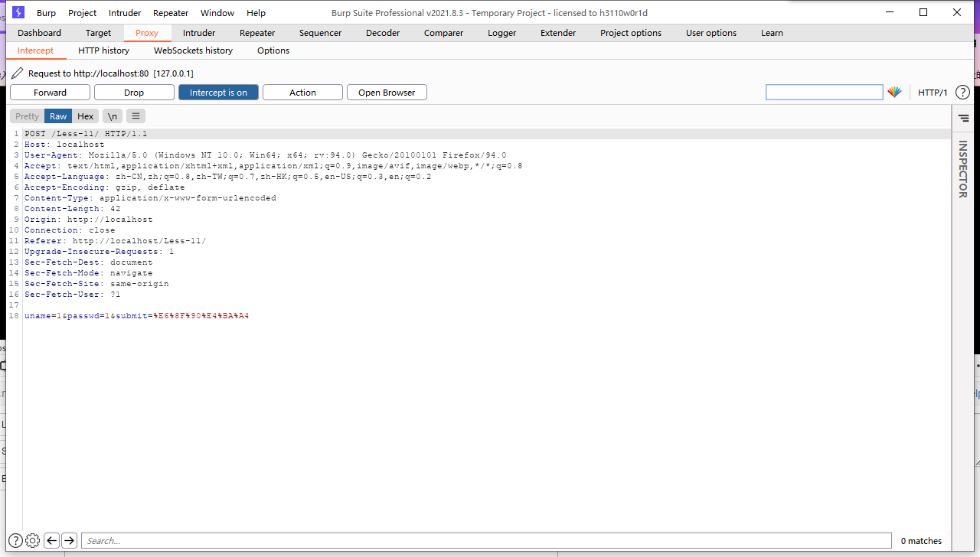980x557 pixels.
Task: Click the comment input field
Action: point(824,93)
